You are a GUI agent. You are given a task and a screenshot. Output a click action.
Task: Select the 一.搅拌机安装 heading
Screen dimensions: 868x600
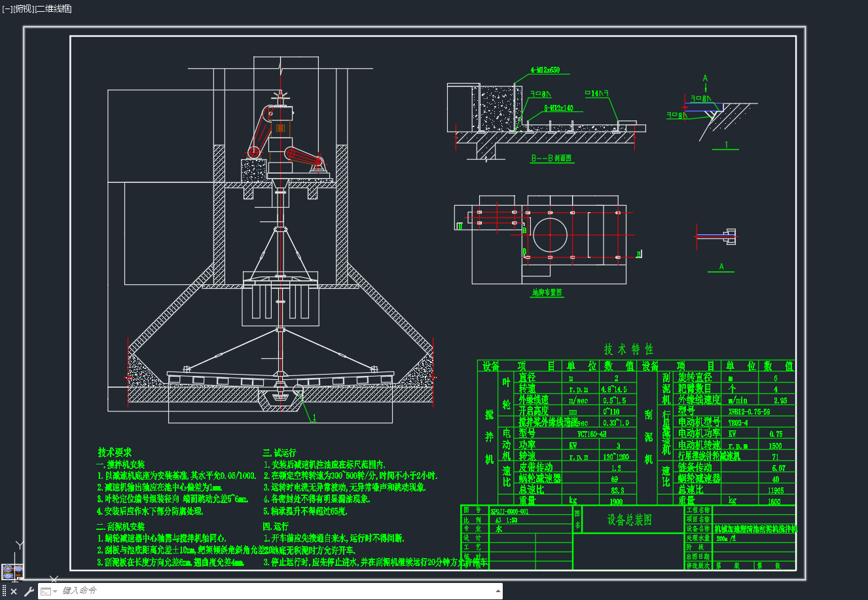point(120,464)
